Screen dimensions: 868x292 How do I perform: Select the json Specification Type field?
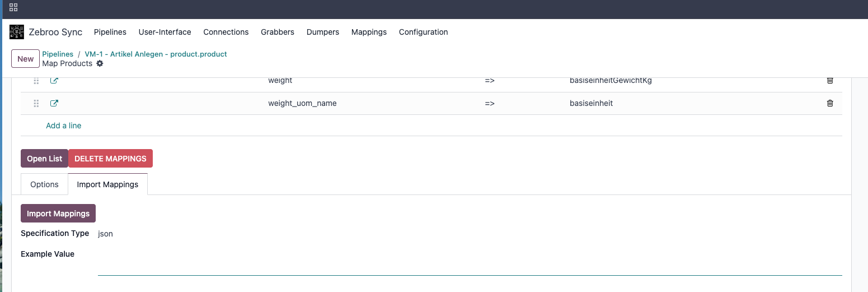coord(105,234)
